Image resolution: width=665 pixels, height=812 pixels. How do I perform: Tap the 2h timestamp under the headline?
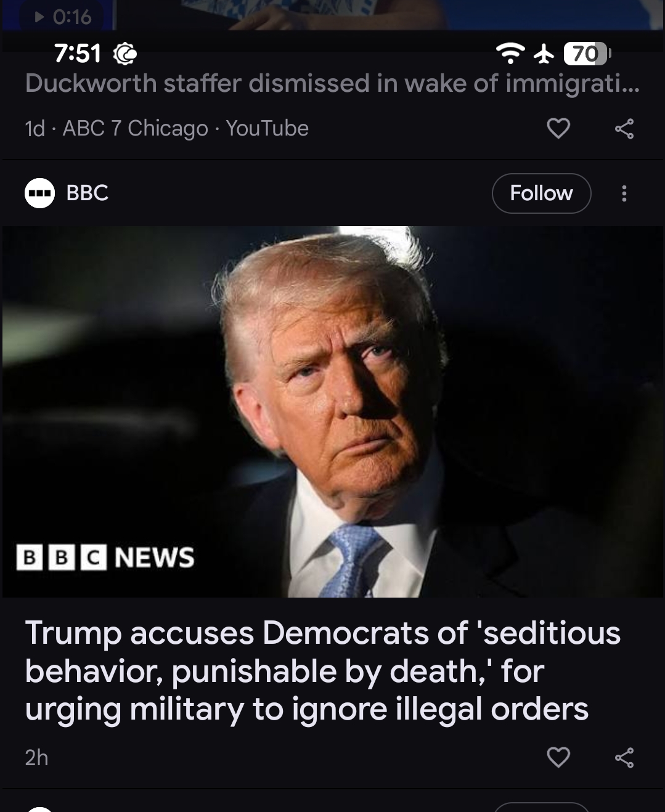tap(36, 758)
